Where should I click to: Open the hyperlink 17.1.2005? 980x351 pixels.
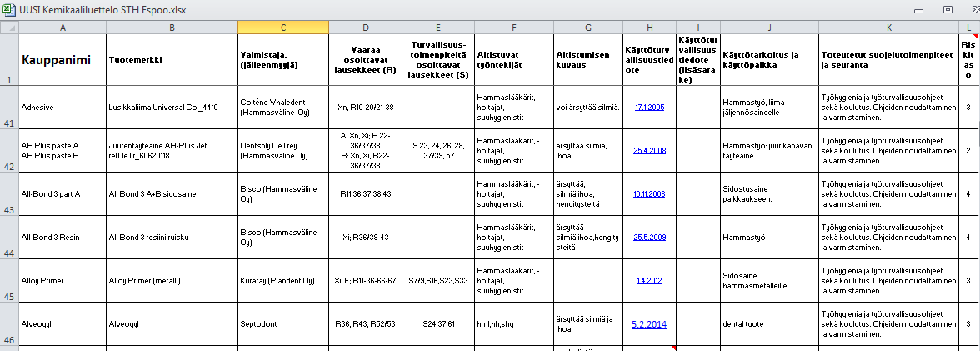point(649,107)
